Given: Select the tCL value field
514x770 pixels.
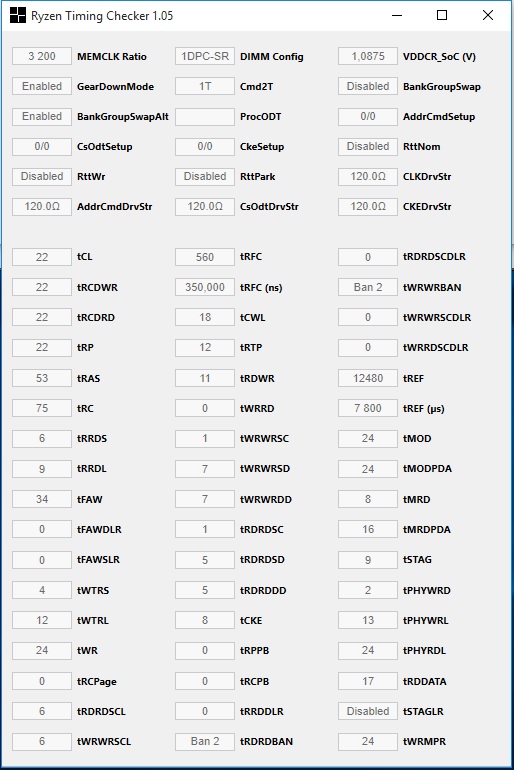Looking at the screenshot, I should [x=42, y=257].
